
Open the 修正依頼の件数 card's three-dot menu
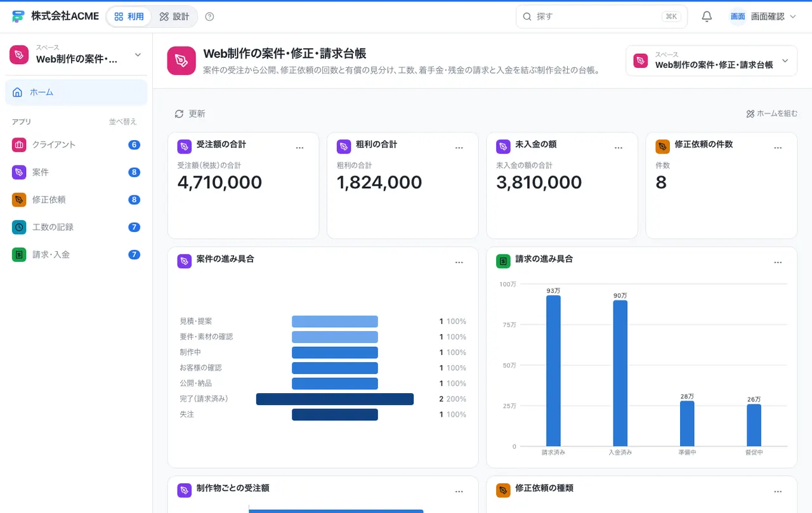pos(778,148)
